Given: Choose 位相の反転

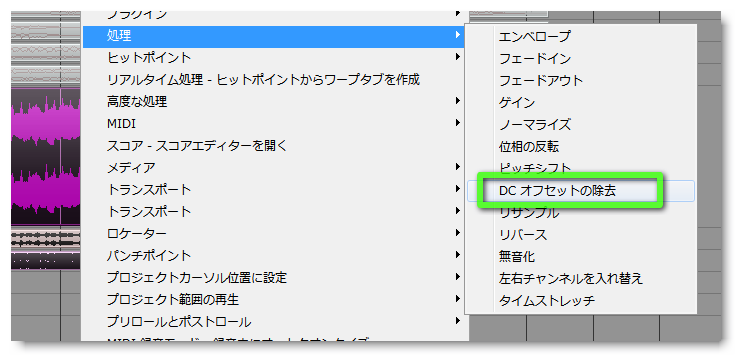Looking at the screenshot, I should pos(580,147).
